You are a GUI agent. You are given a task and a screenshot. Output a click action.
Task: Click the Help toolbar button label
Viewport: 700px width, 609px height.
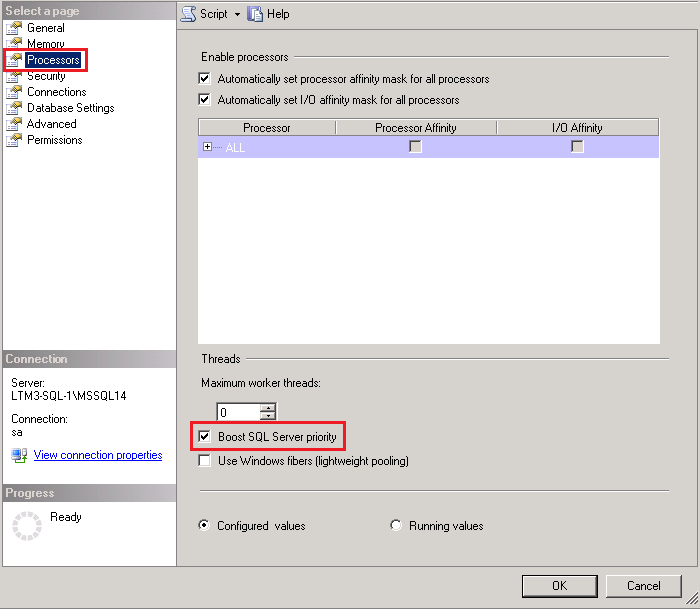point(278,14)
